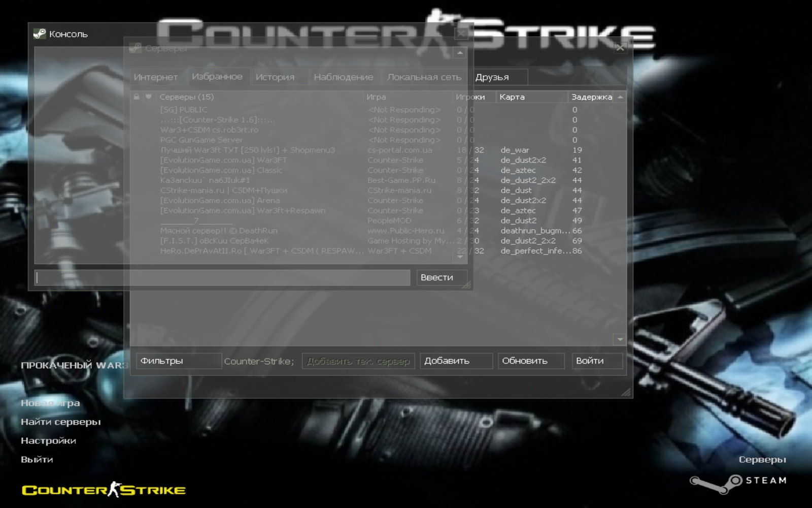Click the resize grip of the Серверы window
812x508 pixels.
coord(626,392)
